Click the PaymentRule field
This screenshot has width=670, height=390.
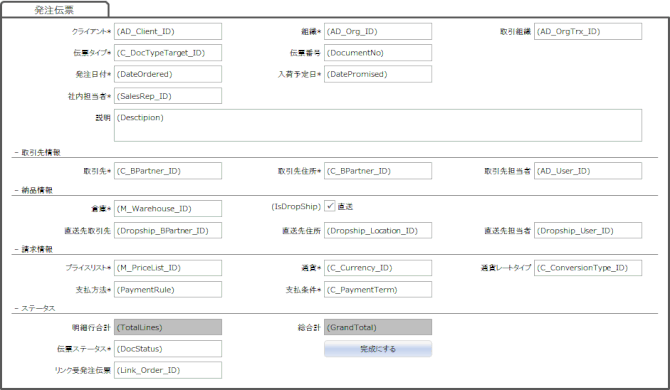click(x=168, y=290)
